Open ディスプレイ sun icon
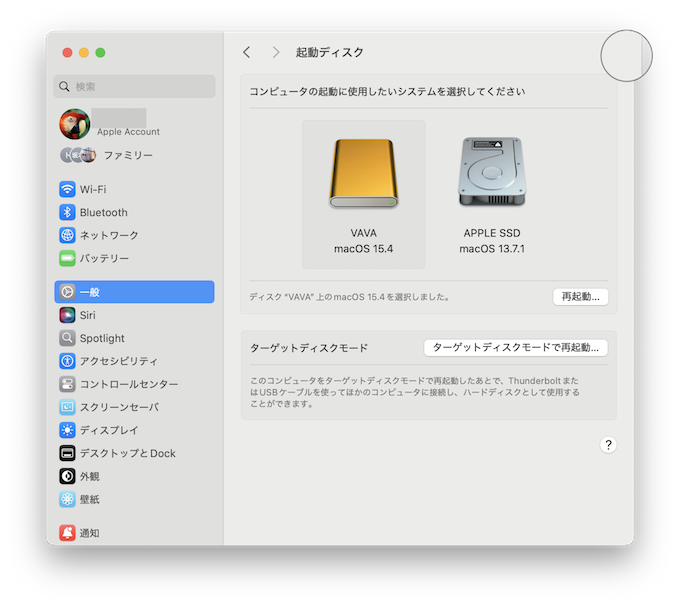 [67, 430]
